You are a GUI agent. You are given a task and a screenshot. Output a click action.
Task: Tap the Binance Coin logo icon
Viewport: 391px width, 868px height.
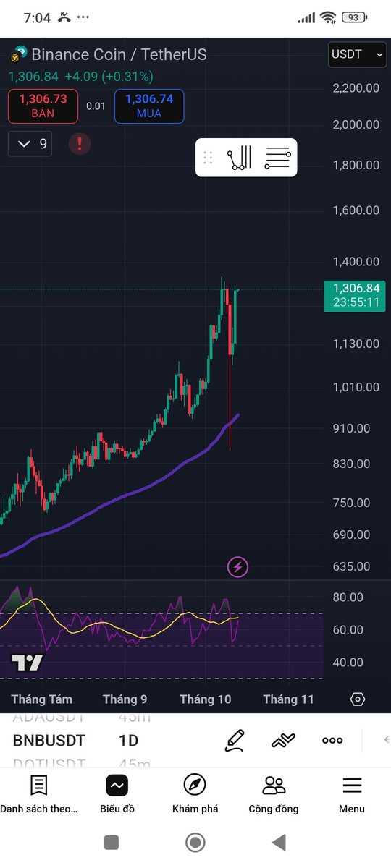pyautogui.click(x=17, y=55)
